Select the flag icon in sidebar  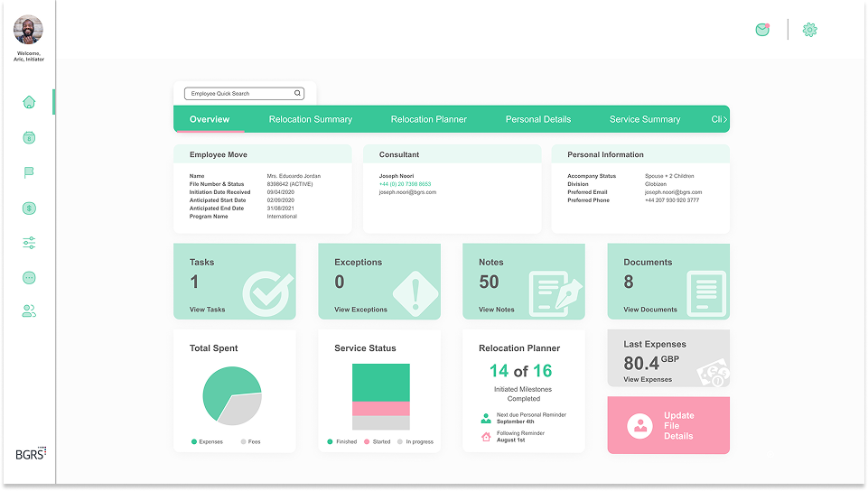[x=29, y=172]
